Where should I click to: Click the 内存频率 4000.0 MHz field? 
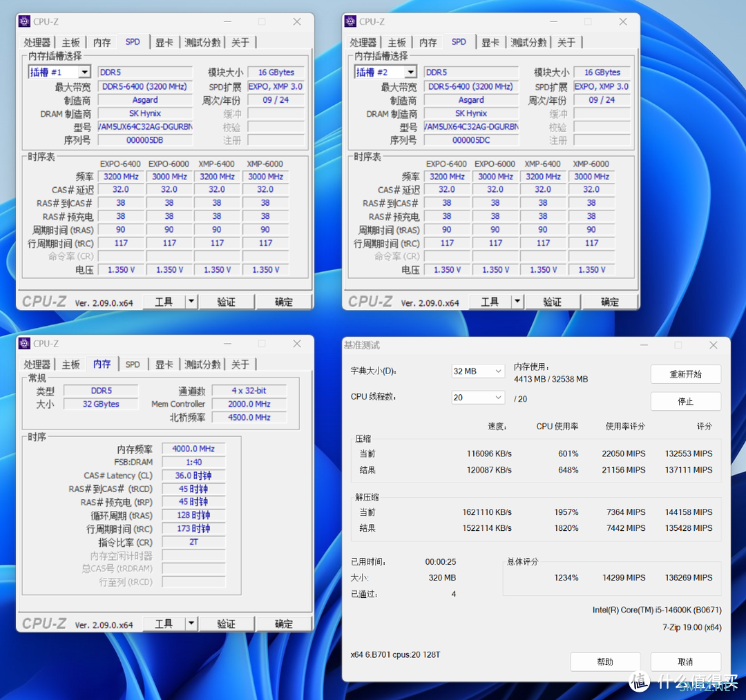[194, 449]
